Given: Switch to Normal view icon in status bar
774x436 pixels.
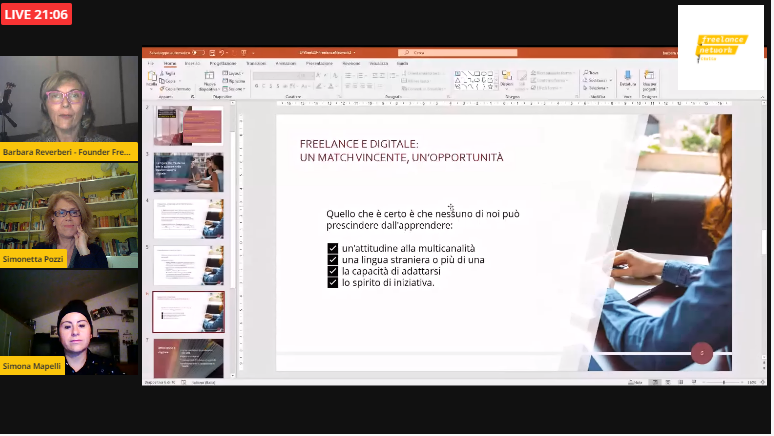Looking at the screenshot, I should (655, 382).
